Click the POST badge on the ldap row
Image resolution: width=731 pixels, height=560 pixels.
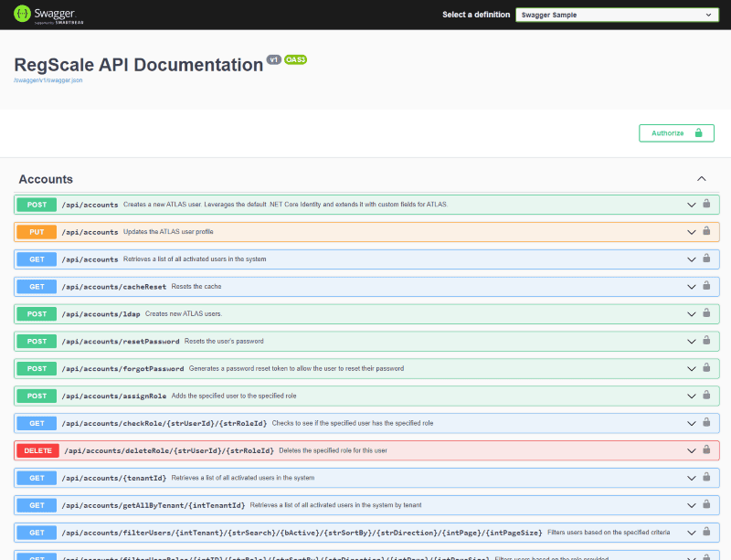[x=37, y=314]
